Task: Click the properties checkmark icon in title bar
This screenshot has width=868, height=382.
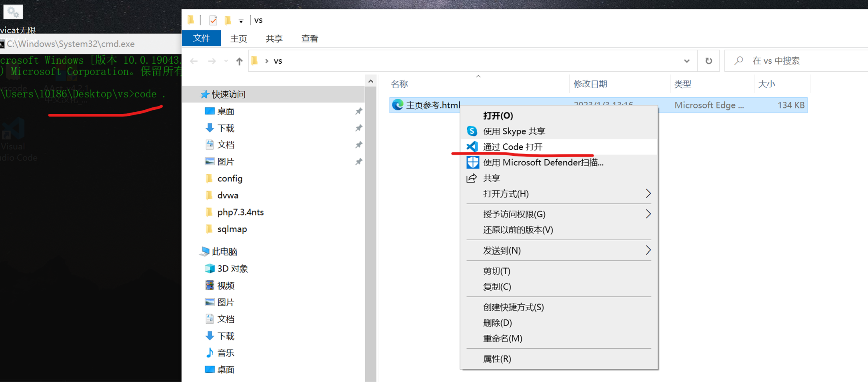Action: pyautogui.click(x=213, y=20)
